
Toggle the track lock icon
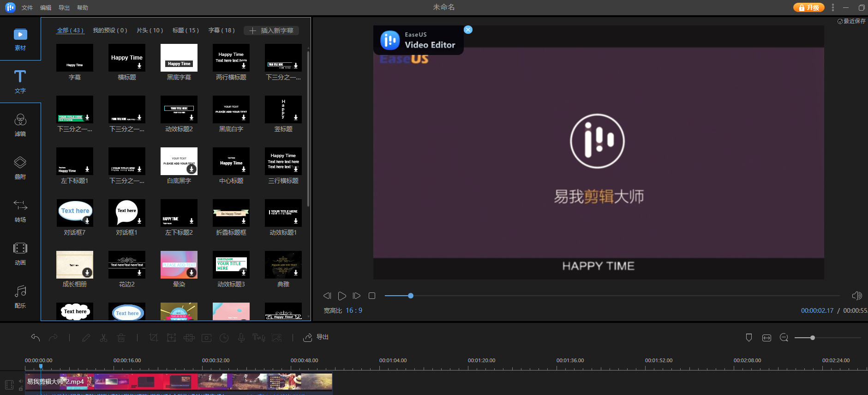coord(21,389)
